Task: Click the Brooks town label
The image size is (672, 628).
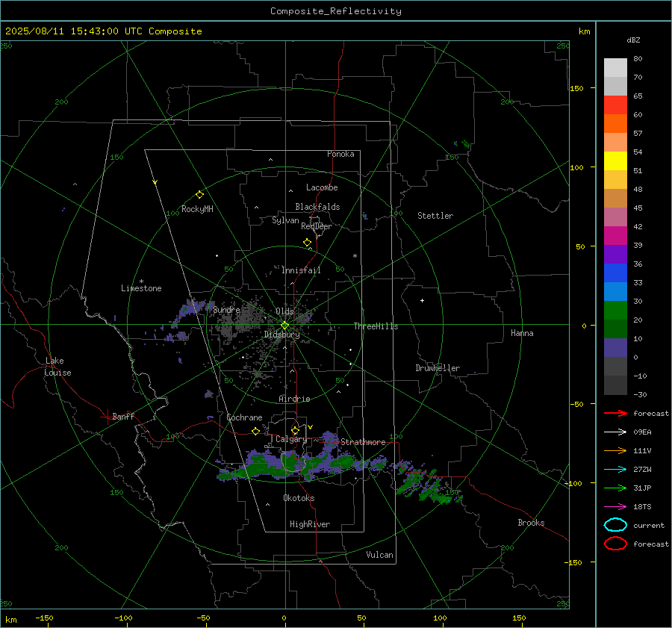Action: [531, 523]
